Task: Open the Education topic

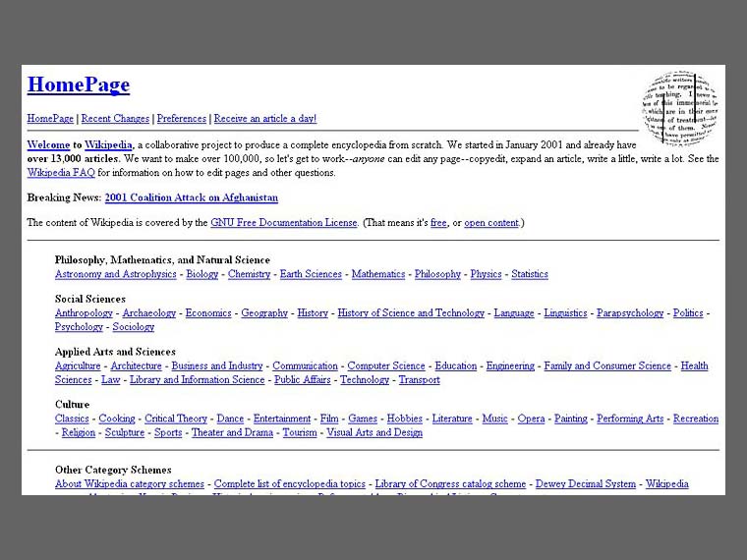Action: click(x=456, y=366)
